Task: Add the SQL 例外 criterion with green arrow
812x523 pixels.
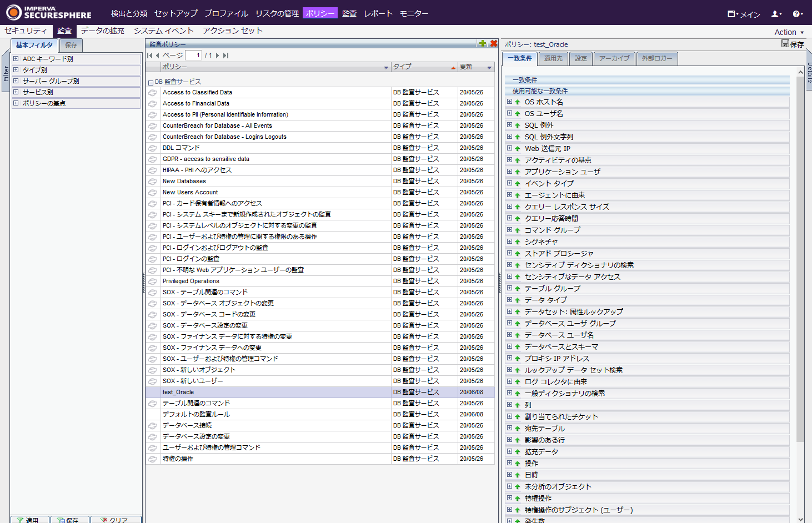Action: 518,125
